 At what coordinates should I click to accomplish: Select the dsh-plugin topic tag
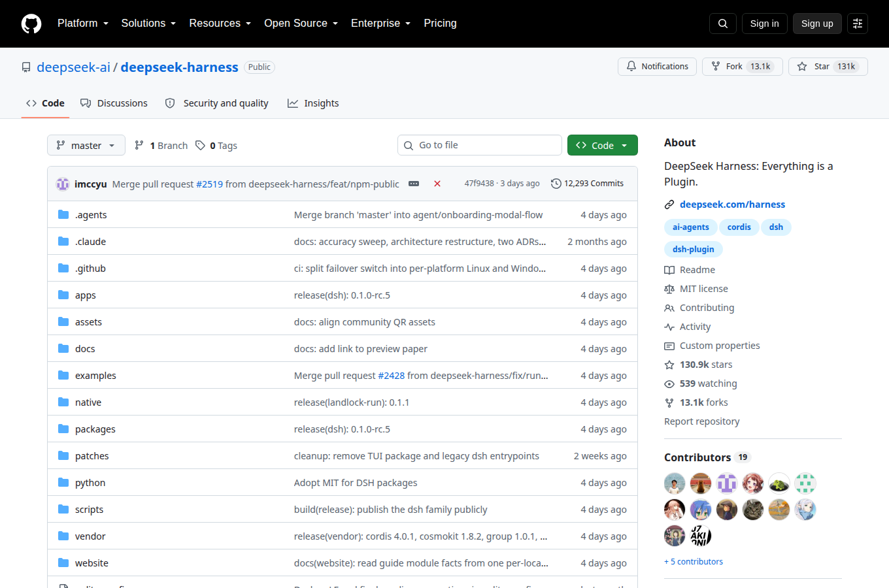[693, 250]
